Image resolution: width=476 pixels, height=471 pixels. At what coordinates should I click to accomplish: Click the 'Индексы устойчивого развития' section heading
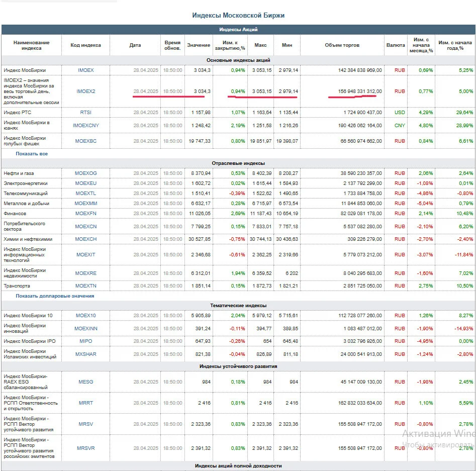[x=238, y=366]
